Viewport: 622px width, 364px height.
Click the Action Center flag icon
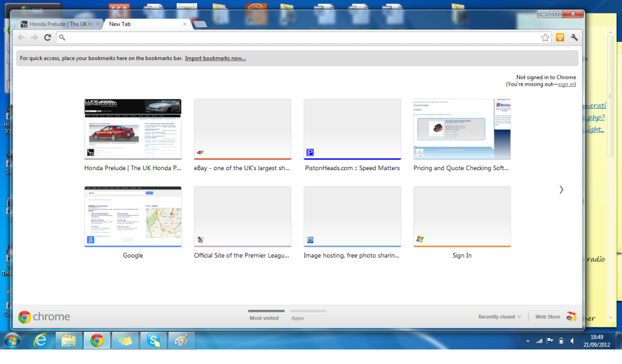550,341
